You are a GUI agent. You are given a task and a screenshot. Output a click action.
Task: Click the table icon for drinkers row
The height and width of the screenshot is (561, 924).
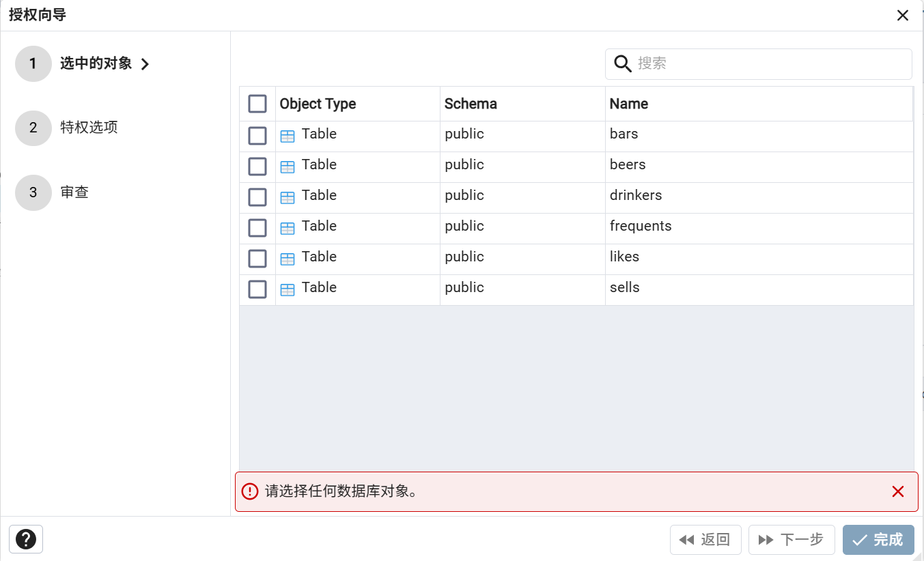coord(288,197)
